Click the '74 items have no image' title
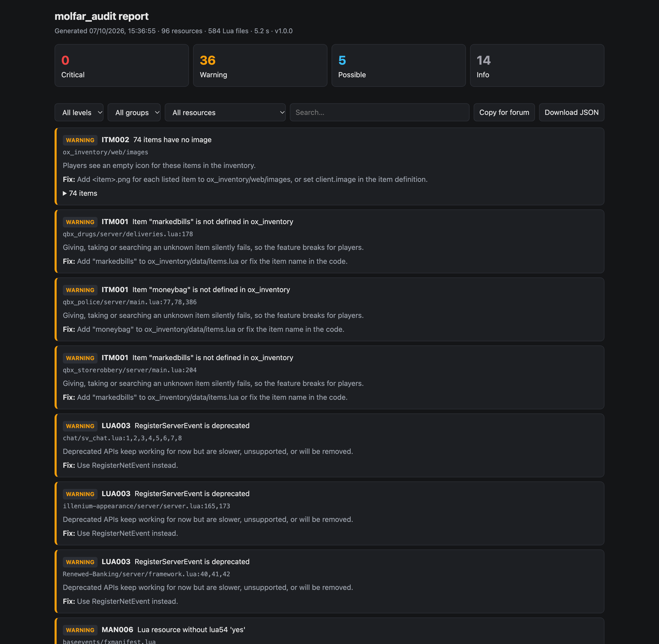This screenshot has height=644, width=659. [172, 140]
